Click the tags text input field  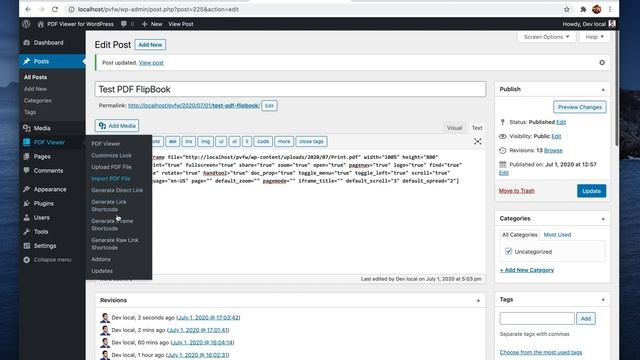tap(537, 318)
